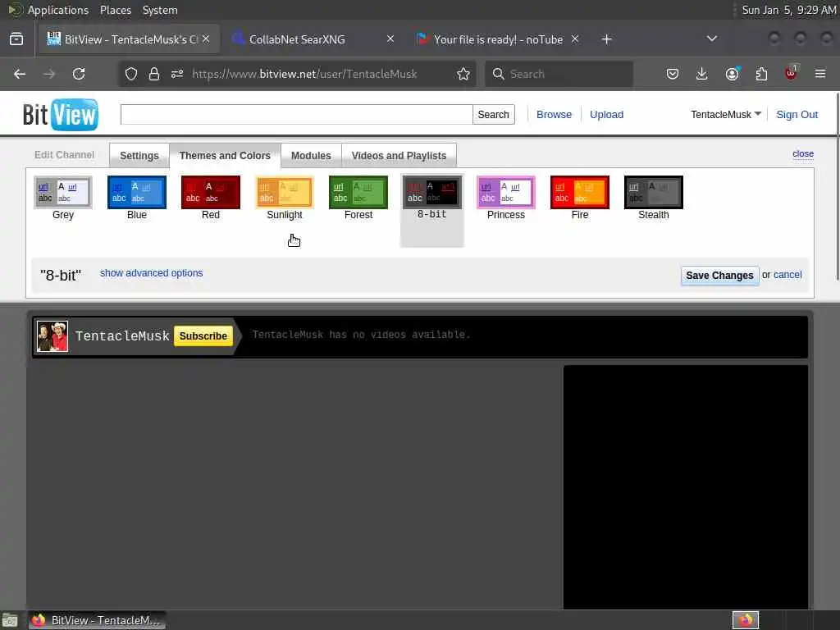Select the Red theme swatch
Image resolution: width=840 pixels, height=630 pixels.
click(x=211, y=192)
